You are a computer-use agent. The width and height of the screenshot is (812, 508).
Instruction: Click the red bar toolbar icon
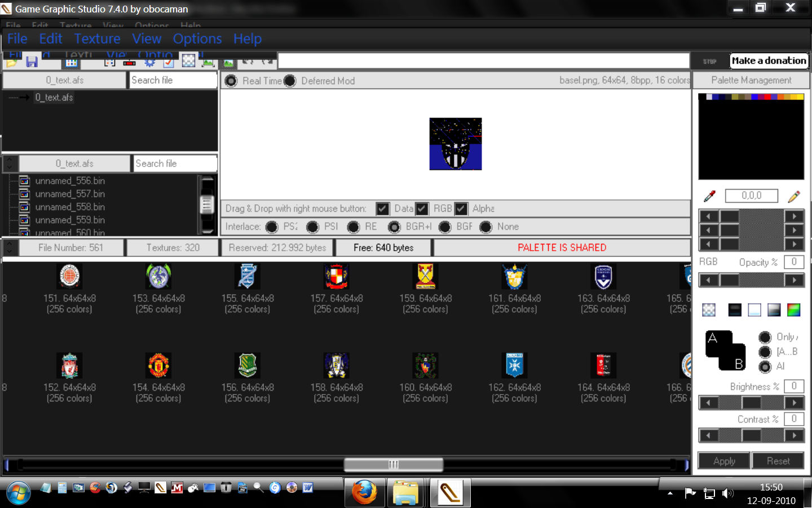click(129, 63)
